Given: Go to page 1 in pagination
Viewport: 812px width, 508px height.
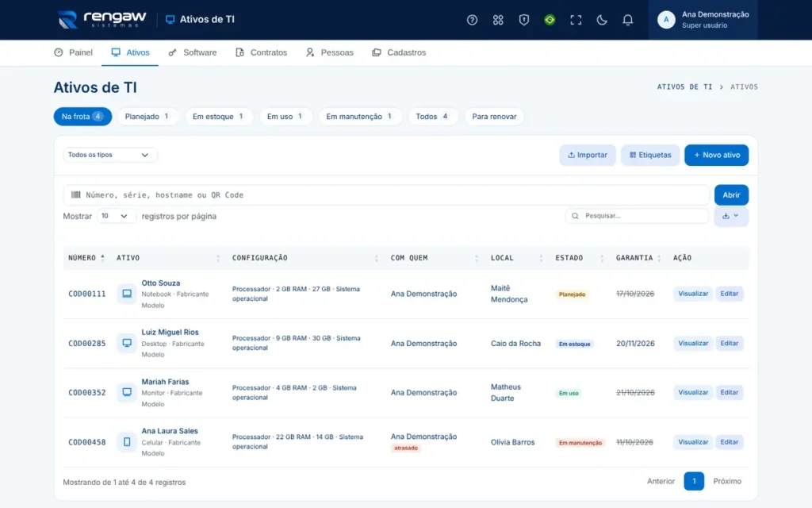Looking at the screenshot, I should click(x=693, y=481).
